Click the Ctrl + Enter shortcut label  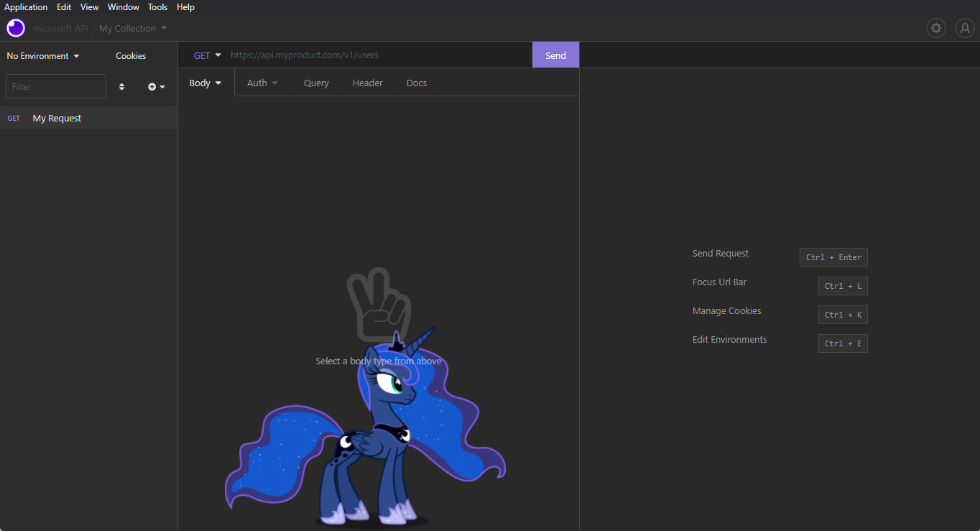833,257
